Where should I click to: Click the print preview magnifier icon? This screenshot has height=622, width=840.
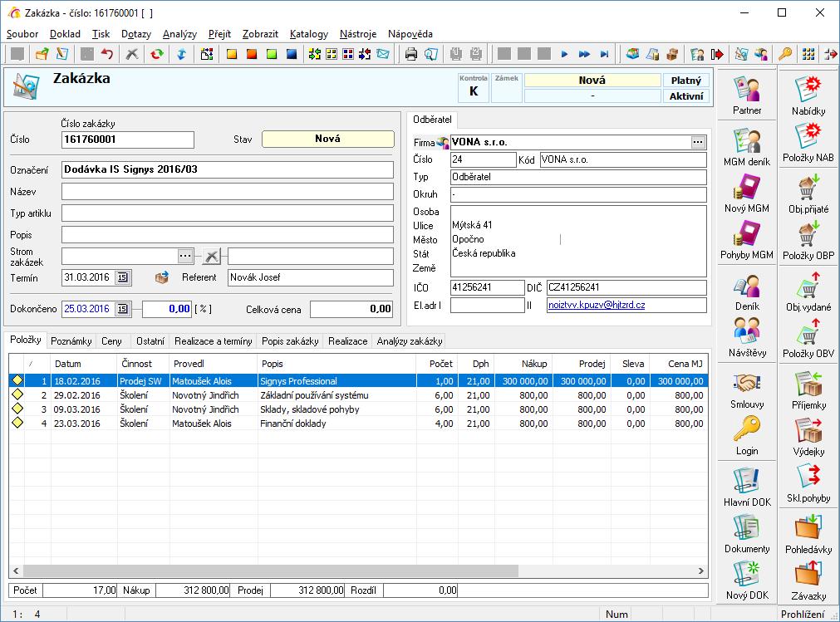[430, 54]
